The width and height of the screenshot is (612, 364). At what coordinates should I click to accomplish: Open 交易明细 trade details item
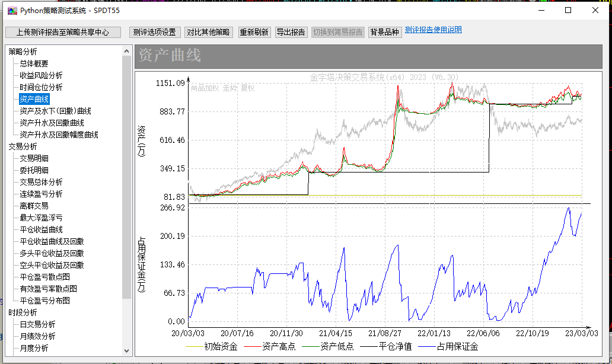point(34,158)
